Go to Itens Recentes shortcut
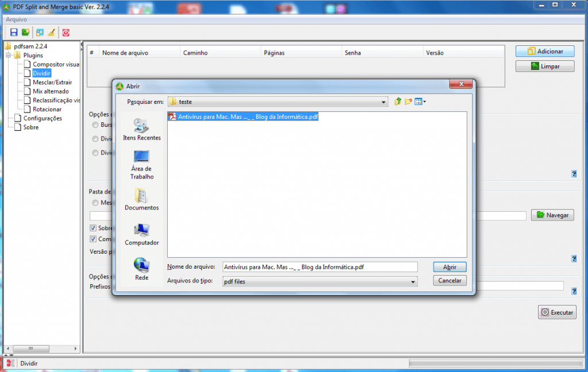This screenshot has height=372, width=588. [x=142, y=129]
